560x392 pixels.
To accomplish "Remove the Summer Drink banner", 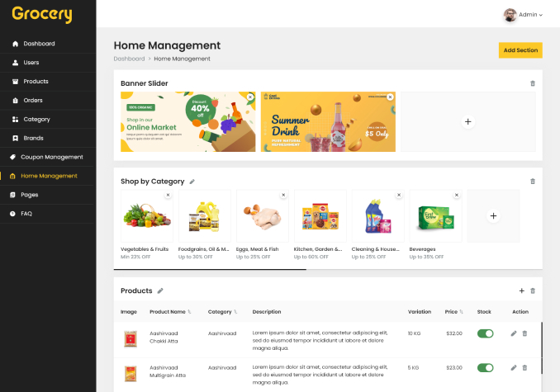I will tap(391, 97).
